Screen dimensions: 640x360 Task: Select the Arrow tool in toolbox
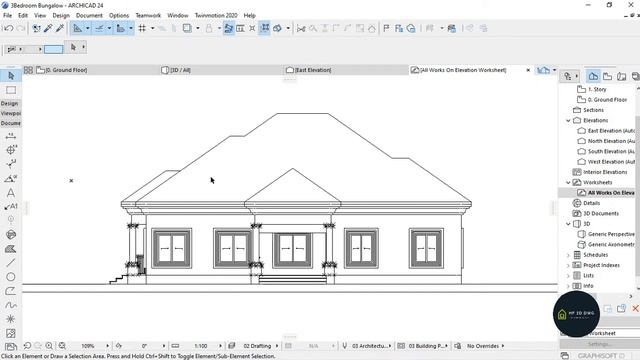pos(11,76)
